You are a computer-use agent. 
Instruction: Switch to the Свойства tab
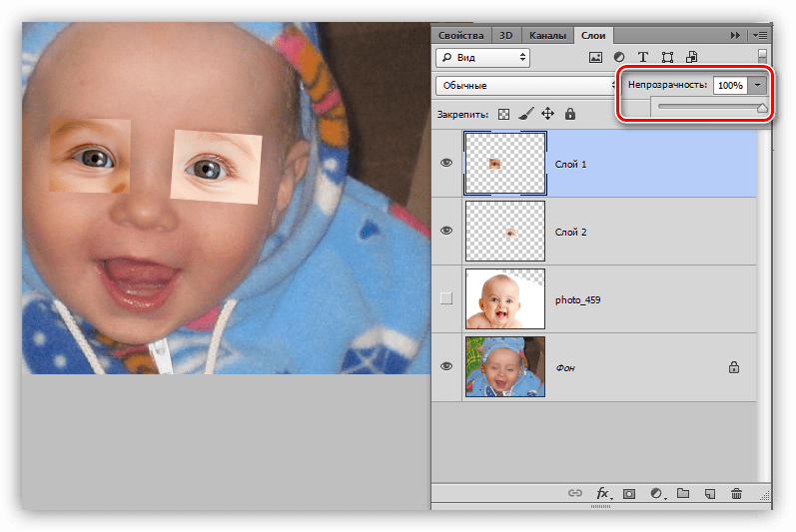click(461, 36)
